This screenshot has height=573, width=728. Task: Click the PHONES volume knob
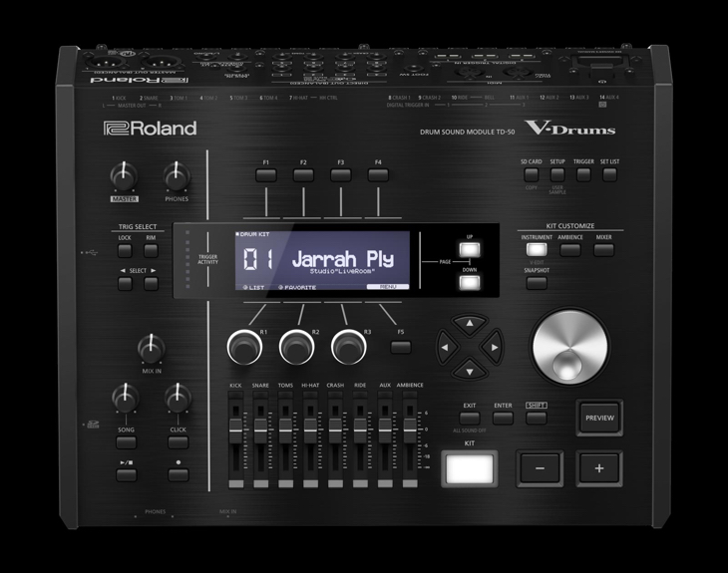coord(177,176)
